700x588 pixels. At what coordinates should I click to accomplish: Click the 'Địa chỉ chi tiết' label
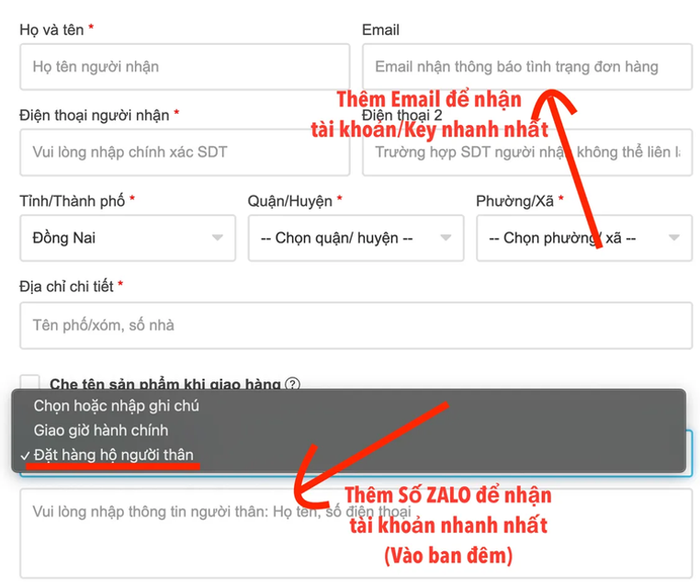66,286
